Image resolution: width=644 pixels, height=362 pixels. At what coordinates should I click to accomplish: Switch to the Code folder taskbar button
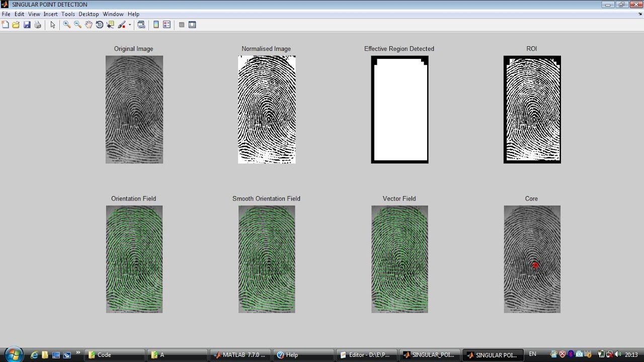click(114, 355)
